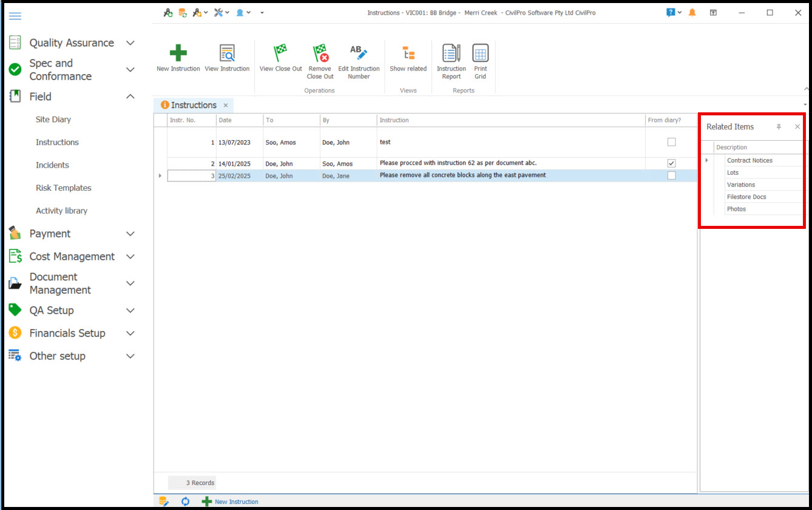Expand the Quality Assurance section

click(130, 43)
